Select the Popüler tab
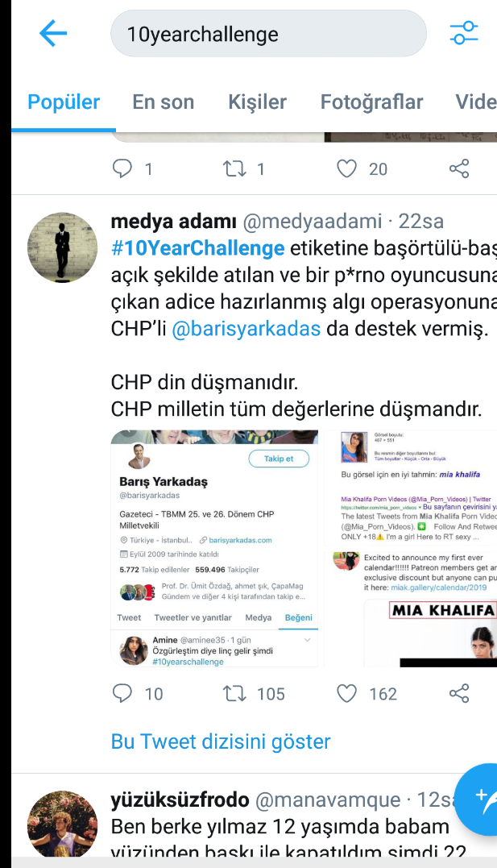 tap(64, 102)
